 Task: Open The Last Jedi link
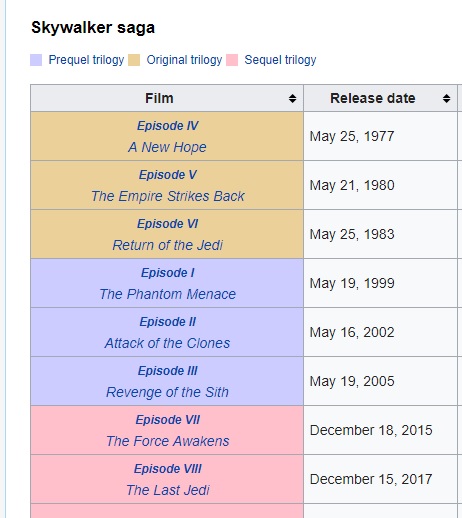click(x=168, y=490)
